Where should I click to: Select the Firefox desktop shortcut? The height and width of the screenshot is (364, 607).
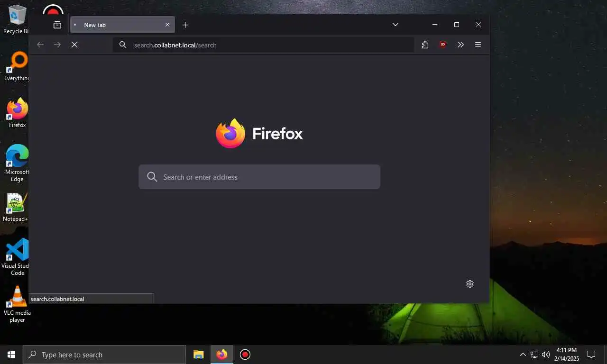click(17, 113)
